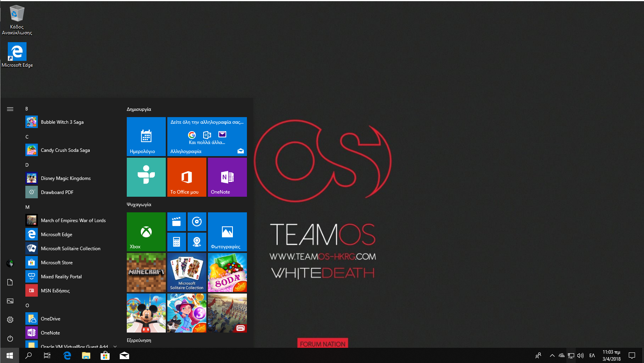Show hidden system tray icons chevron
Screen dimensions: 644x363
tap(552, 356)
